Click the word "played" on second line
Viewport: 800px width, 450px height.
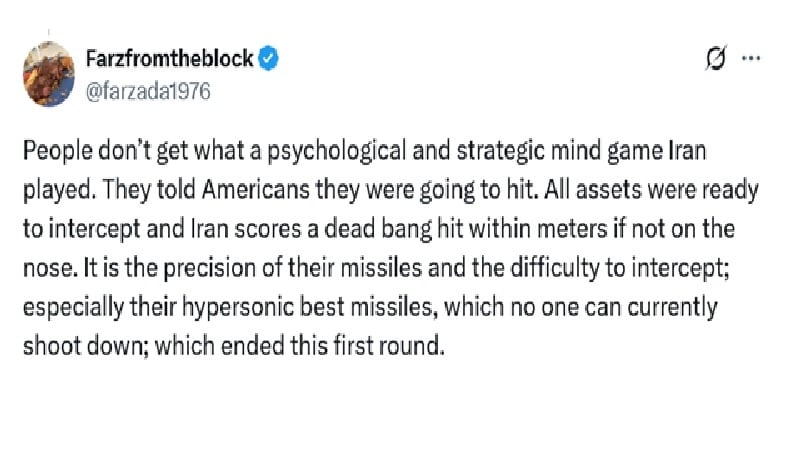pyautogui.click(x=59, y=191)
